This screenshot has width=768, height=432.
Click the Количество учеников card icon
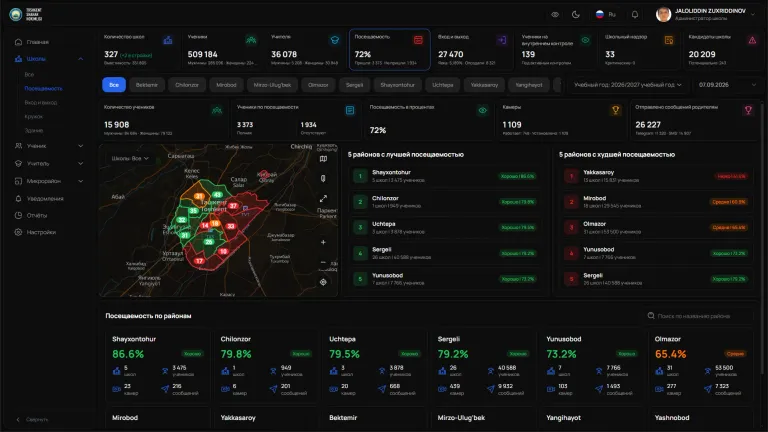point(217,111)
